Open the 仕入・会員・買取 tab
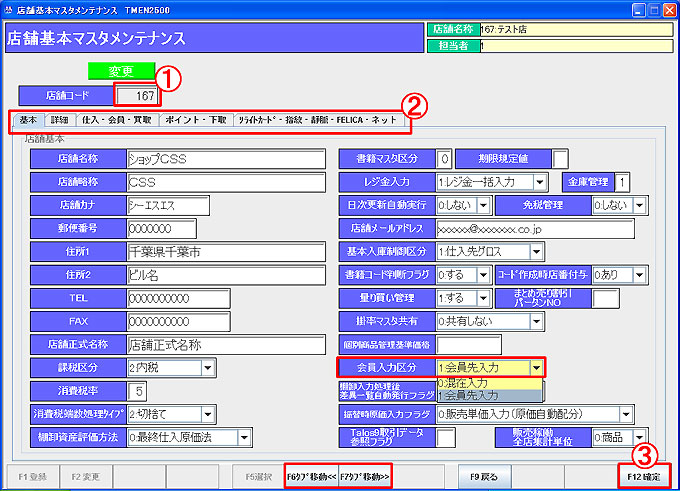The image size is (680, 491). click(116, 121)
